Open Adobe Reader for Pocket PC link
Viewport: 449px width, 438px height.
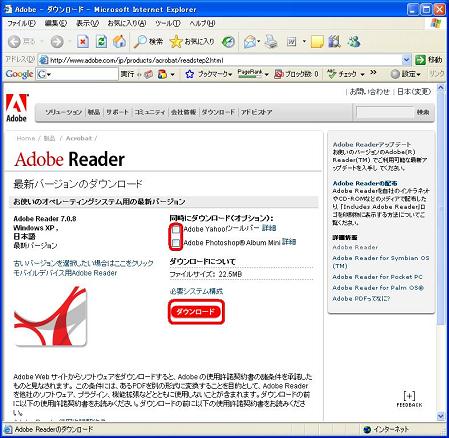click(377, 277)
